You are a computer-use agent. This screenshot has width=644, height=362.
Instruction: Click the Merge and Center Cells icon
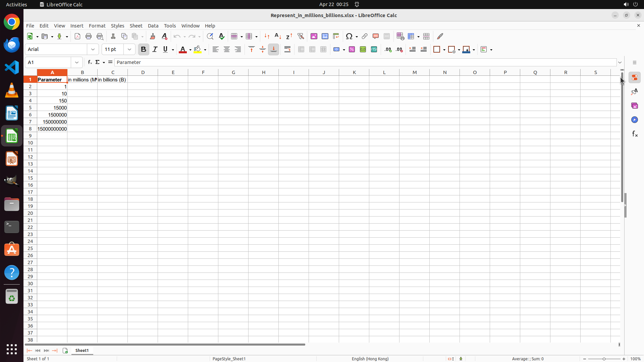click(x=301, y=49)
